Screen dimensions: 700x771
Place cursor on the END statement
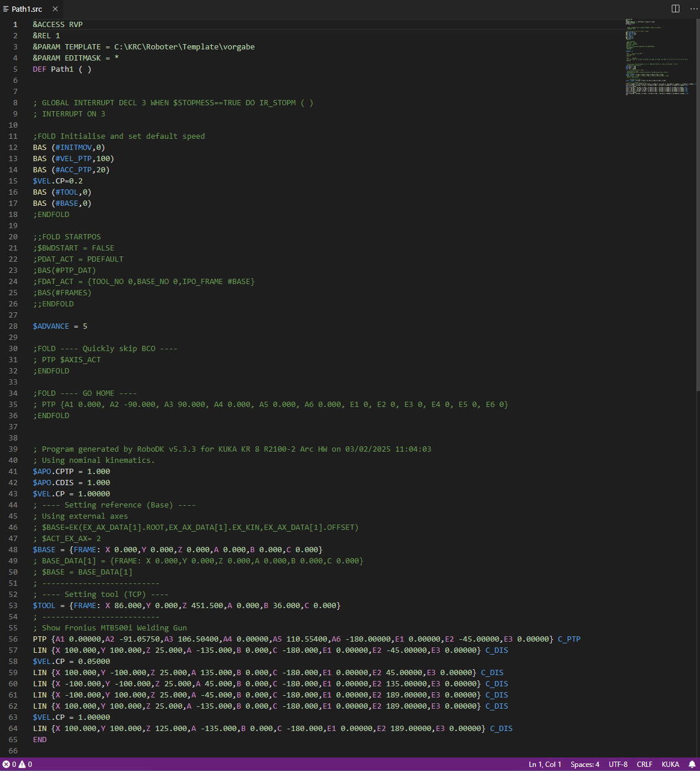pyautogui.click(x=39, y=740)
